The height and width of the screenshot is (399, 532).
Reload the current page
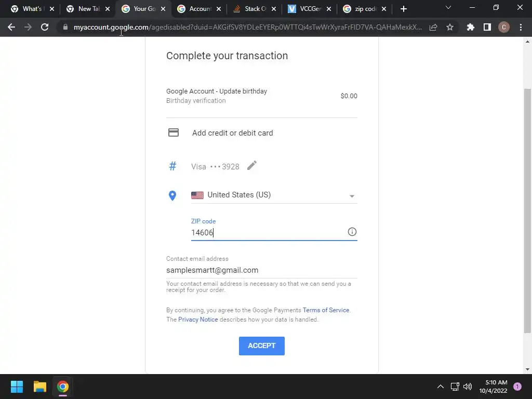click(x=45, y=27)
